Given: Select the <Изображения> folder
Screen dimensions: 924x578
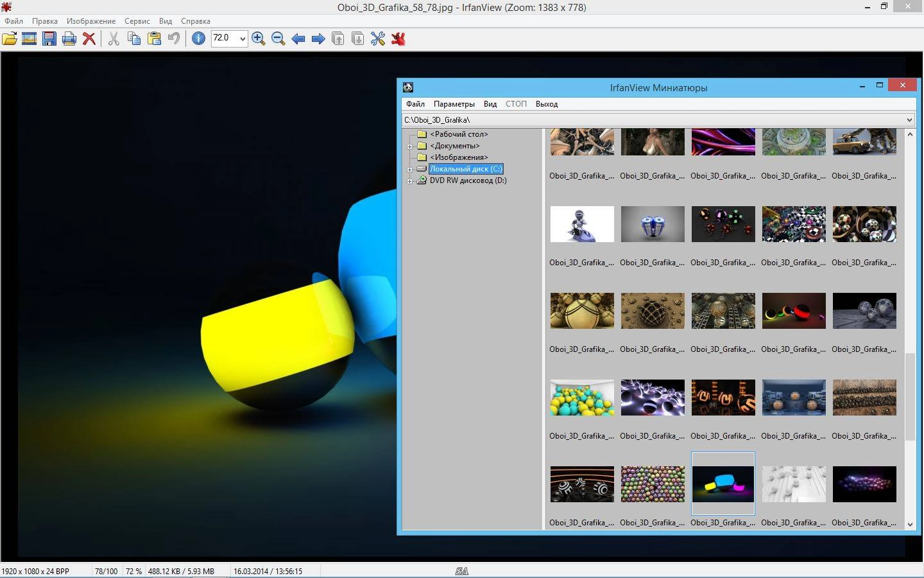Looking at the screenshot, I should coord(459,157).
